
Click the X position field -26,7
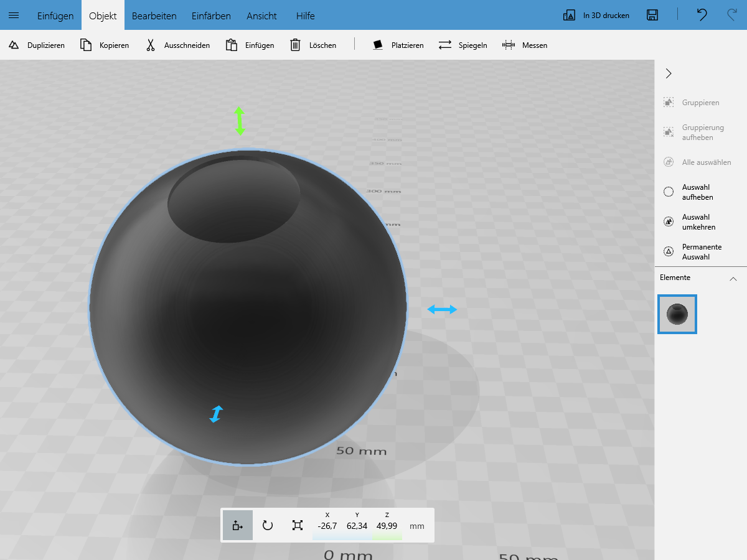[327, 526]
